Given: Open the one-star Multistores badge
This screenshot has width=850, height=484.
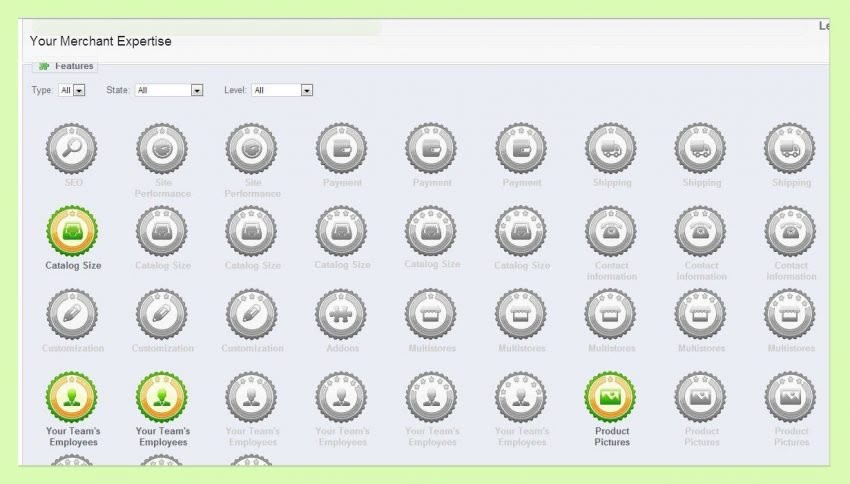Looking at the screenshot, I should coord(431,314).
